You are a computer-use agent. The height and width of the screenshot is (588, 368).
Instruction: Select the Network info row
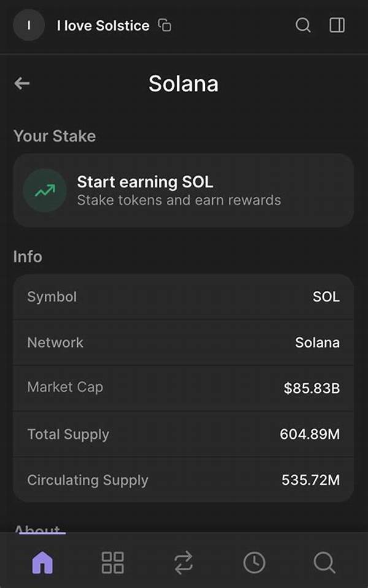pyautogui.click(x=183, y=342)
